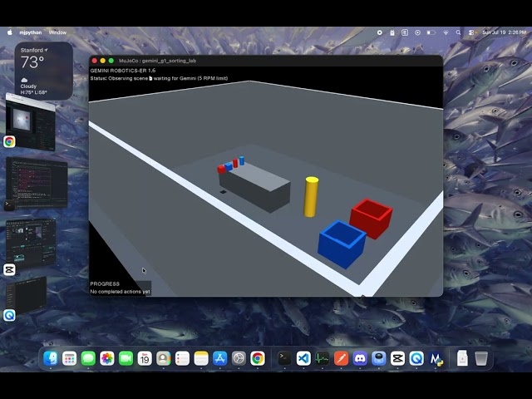Switch to the CapCut Stage Manager window
Viewport: 532px width, 399px height.
click(x=31, y=243)
